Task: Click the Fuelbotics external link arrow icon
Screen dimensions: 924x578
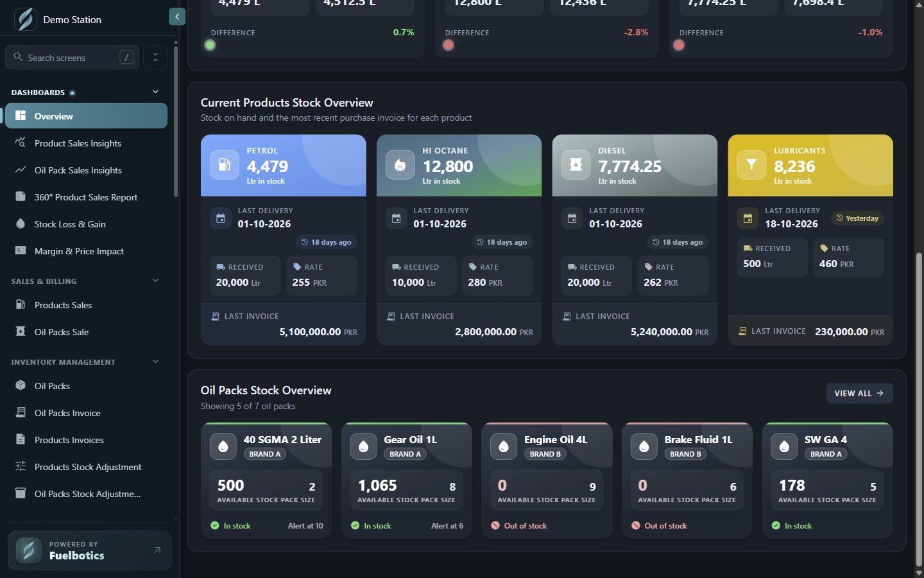Action: tap(157, 550)
